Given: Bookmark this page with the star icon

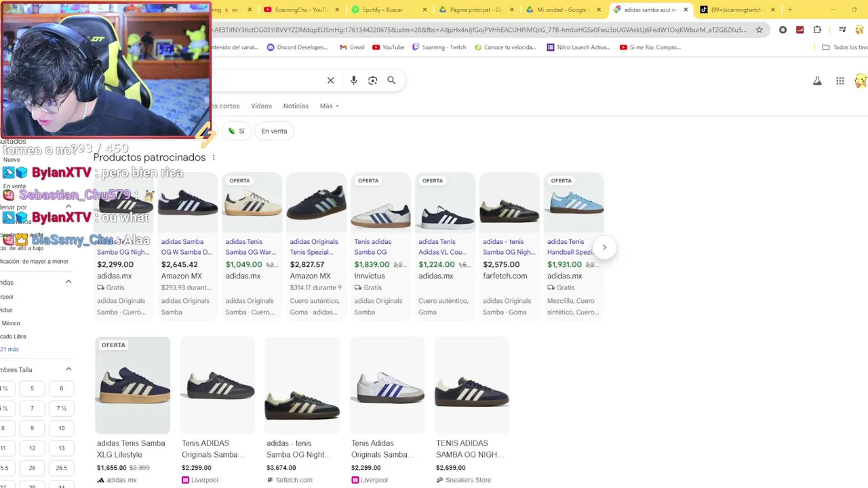Looking at the screenshot, I should [759, 30].
